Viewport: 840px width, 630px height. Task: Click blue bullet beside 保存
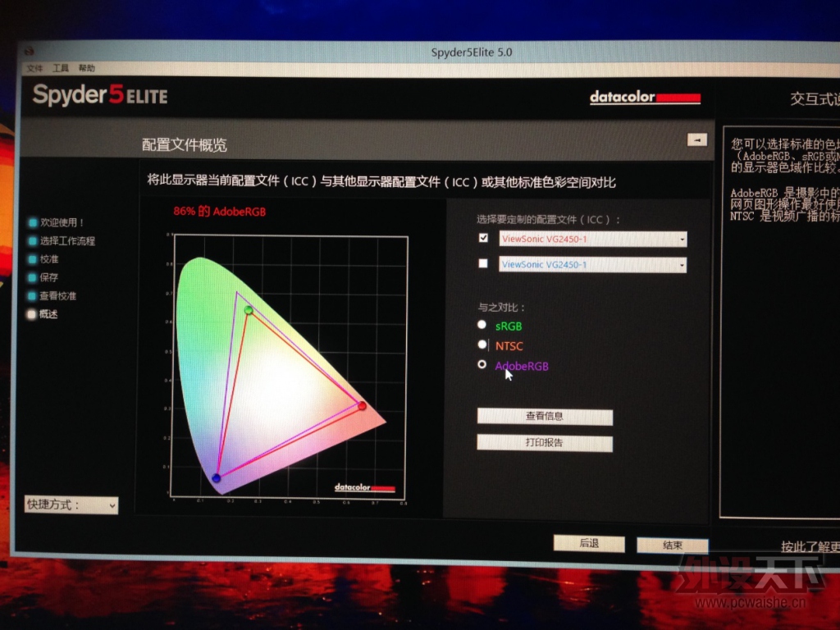[33, 277]
